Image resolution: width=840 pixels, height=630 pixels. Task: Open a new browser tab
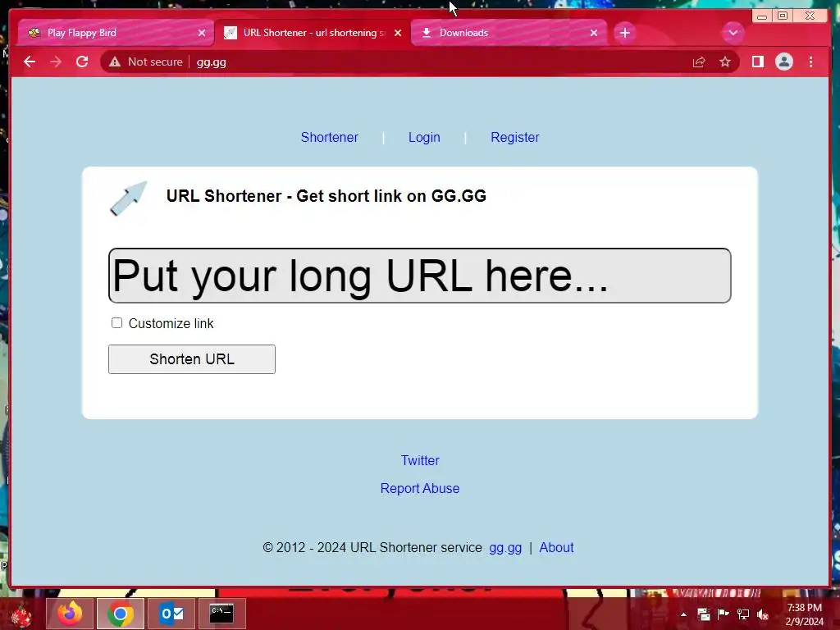pos(624,33)
